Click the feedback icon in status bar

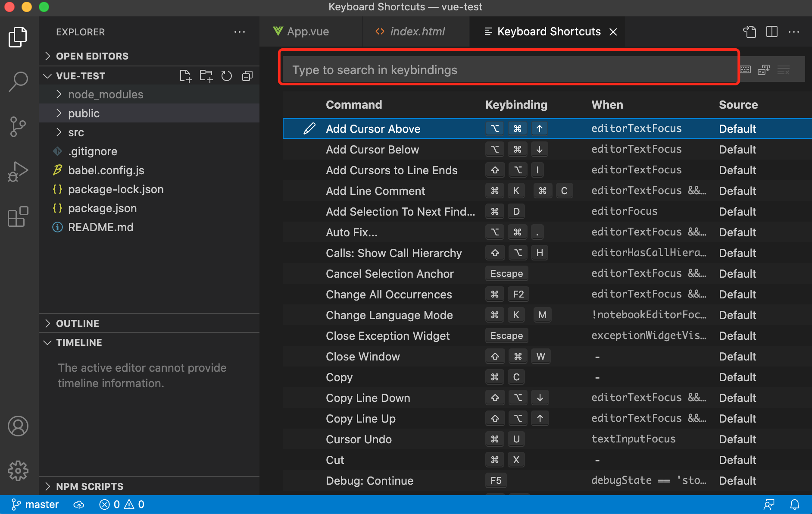tap(769, 505)
